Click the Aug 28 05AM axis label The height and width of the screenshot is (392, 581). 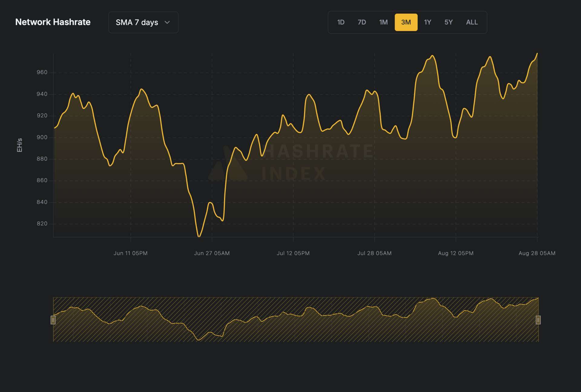click(537, 253)
